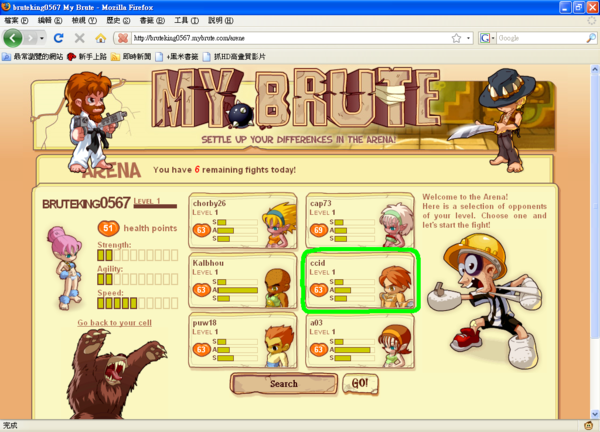Image resolution: width=600 pixels, height=432 pixels.
Task: Click the bear illustration
Action: point(115,375)
